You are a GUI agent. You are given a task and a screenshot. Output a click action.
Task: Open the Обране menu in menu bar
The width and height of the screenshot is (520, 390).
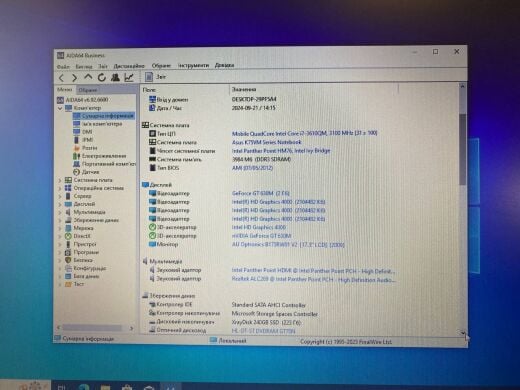tap(161, 66)
